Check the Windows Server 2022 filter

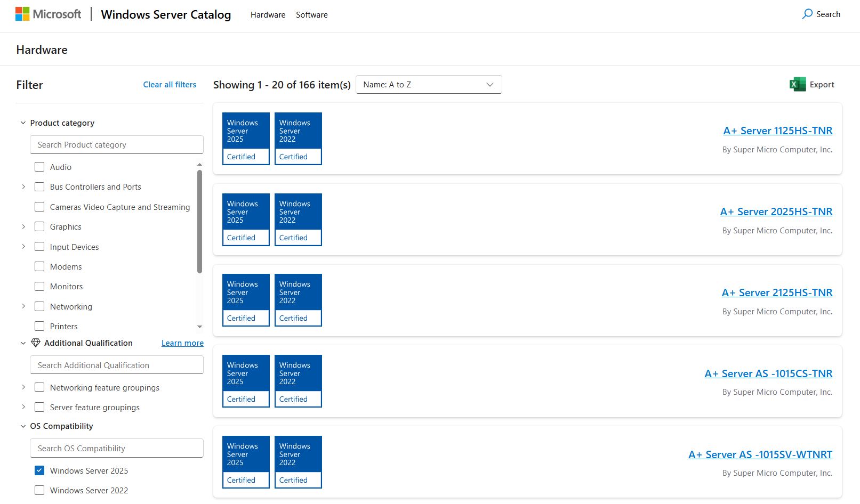[39, 490]
